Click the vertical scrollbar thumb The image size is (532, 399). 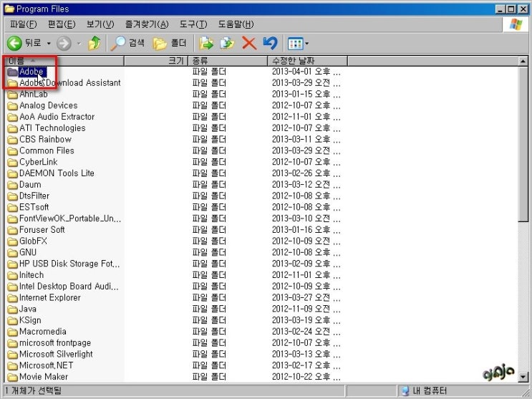click(523, 144)
